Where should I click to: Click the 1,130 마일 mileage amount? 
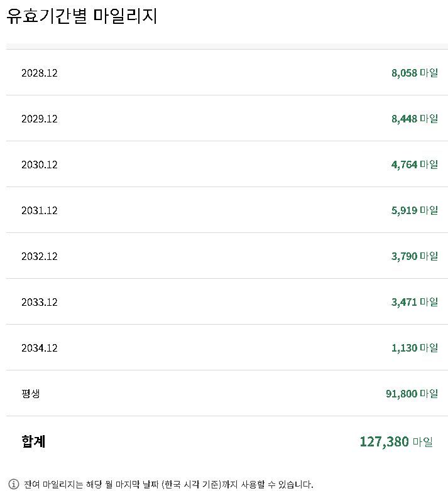click(x=414, y=348)
